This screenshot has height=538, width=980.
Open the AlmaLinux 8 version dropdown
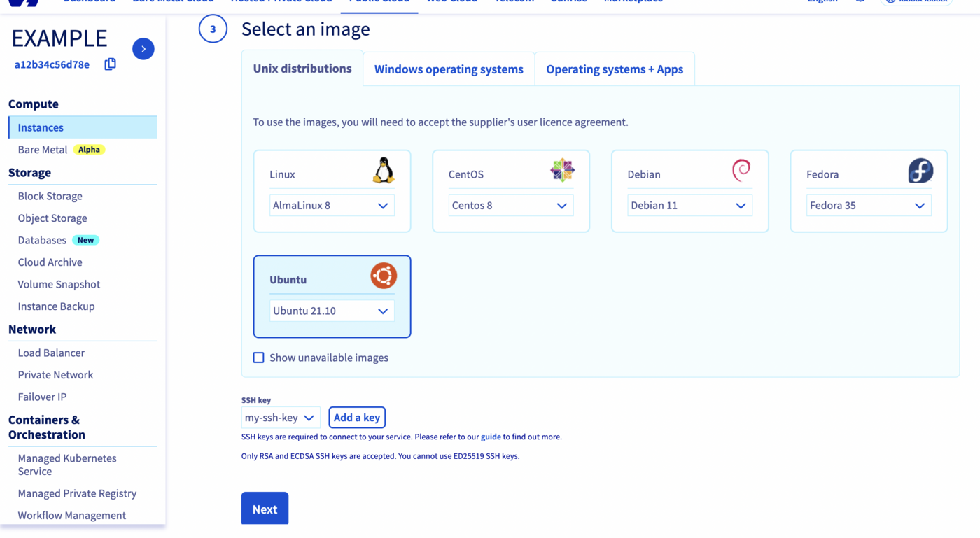tap(331, 206)
